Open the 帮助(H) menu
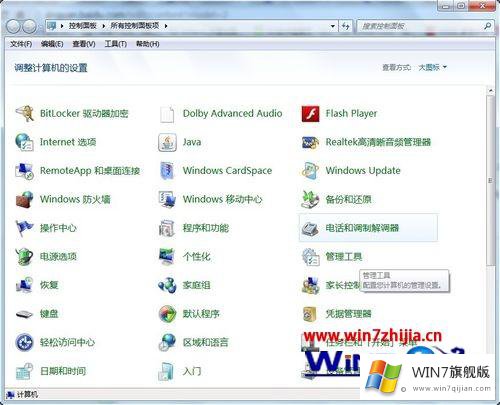 (x=147, y=44)
